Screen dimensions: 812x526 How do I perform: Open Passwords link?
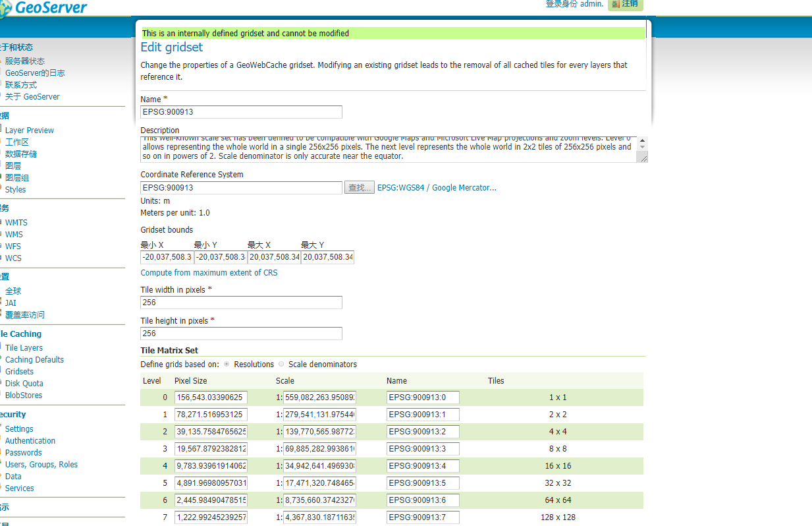click(24, 453)
